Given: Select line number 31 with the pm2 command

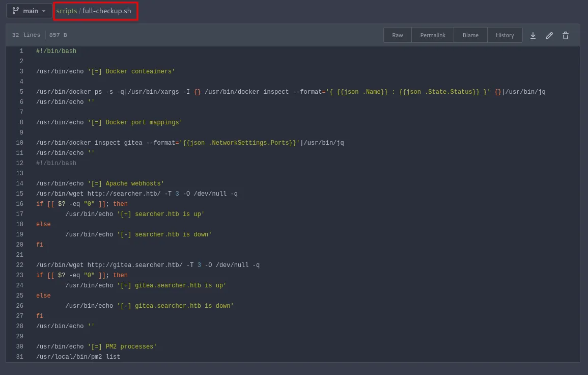Looking at the screenshot, I should point(19,357).
